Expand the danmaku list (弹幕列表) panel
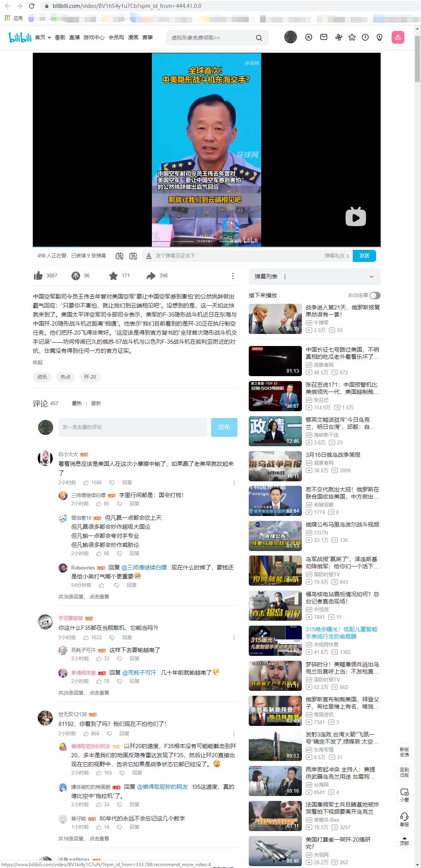This screenshot has height=868, width=421. point(371,277)
